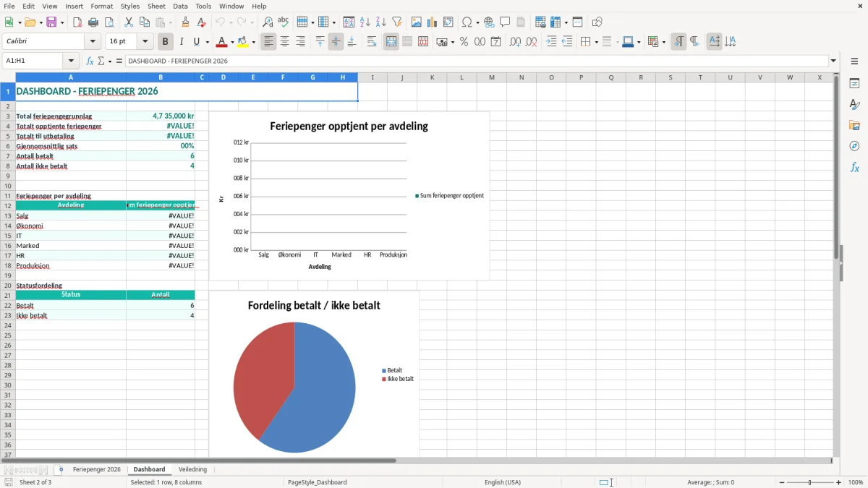Viewport: 868px width, 488px height.
Task: Click the Sort Ascending icon
Action: pyautogui.click(x=365, y=22)
